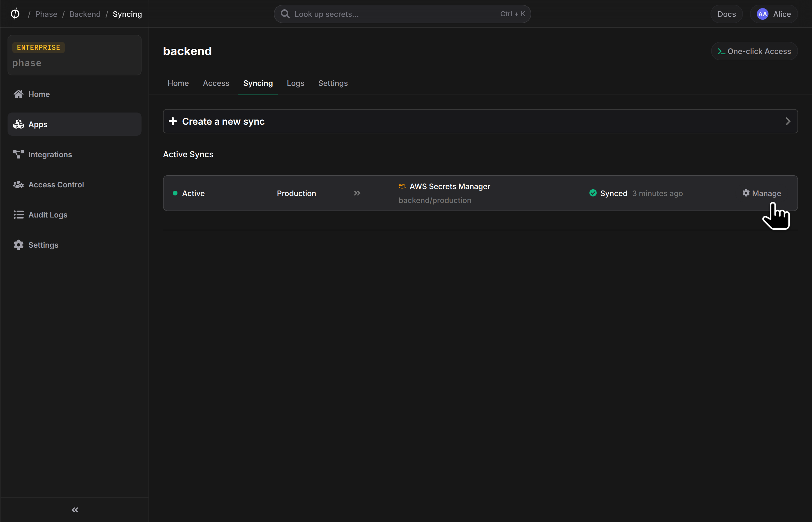The image size is (812, 522).
Task: Click the Manage gear icon
Action: [x=746, y=193]
